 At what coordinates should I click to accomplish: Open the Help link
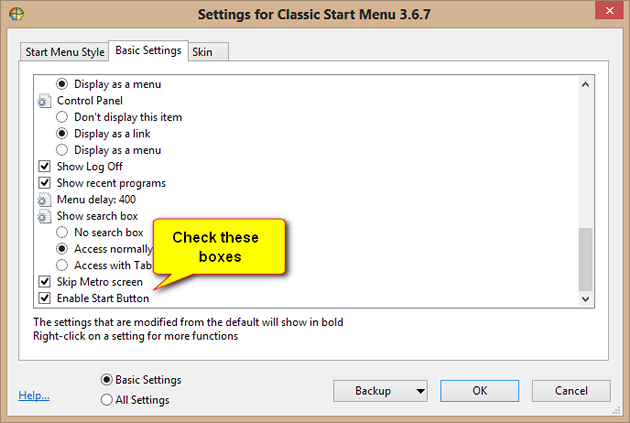[x=34, y=395]
